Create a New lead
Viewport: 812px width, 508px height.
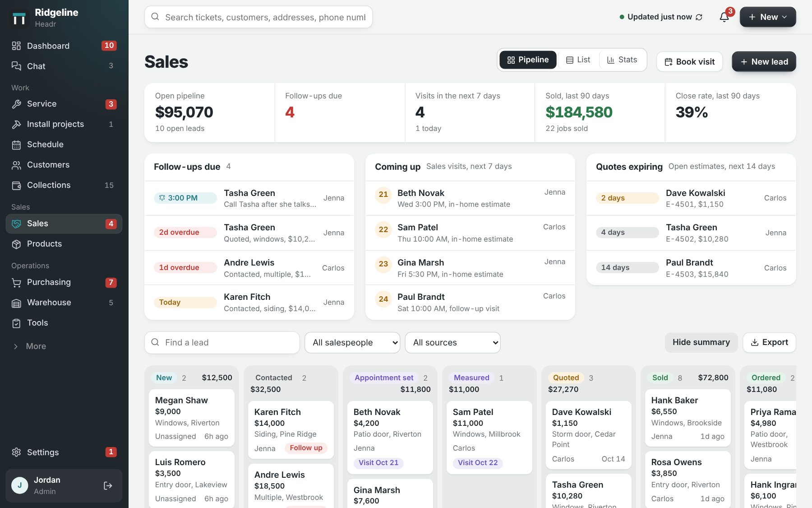coord(764,62)
